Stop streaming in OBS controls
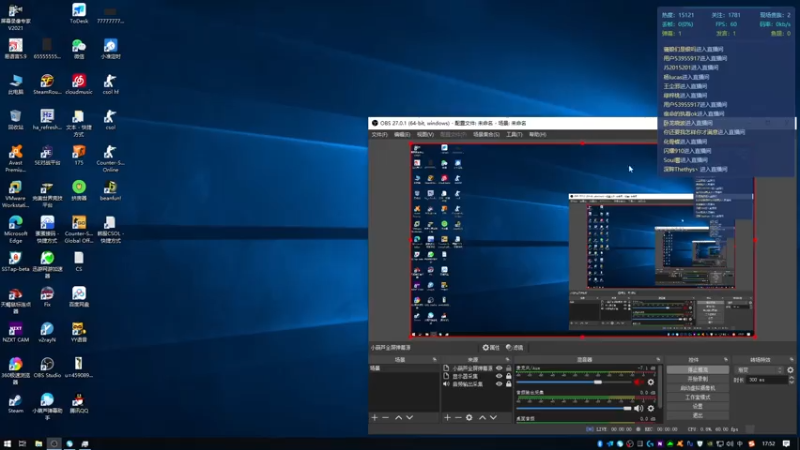800x450 pixels. point(697,369)
